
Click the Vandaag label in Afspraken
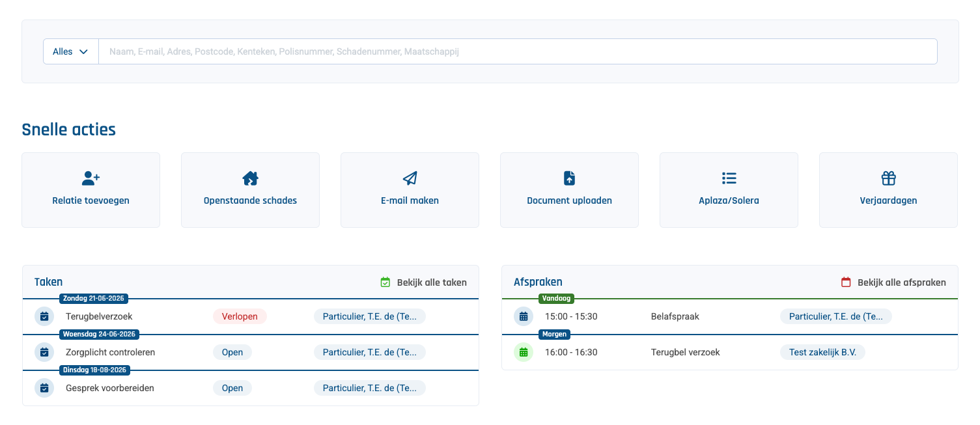pyautogui.click(x=556, y=299)
